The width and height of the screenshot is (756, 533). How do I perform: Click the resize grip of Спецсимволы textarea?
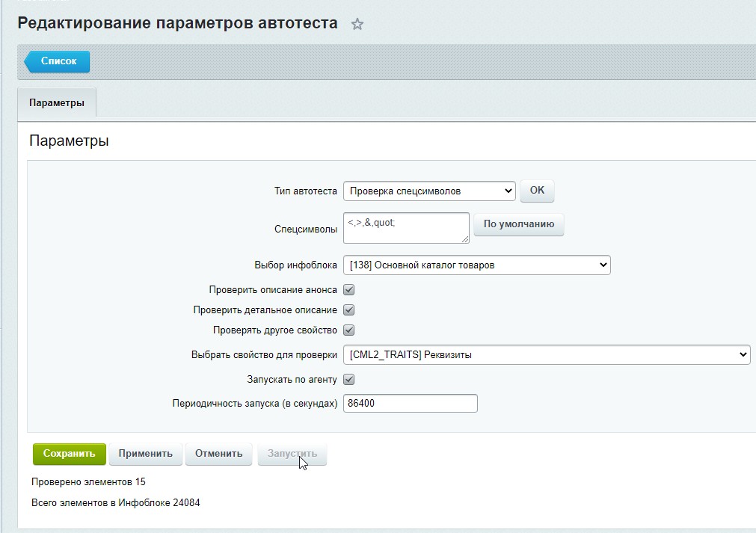pyautogui.click(x=465, y=239)
